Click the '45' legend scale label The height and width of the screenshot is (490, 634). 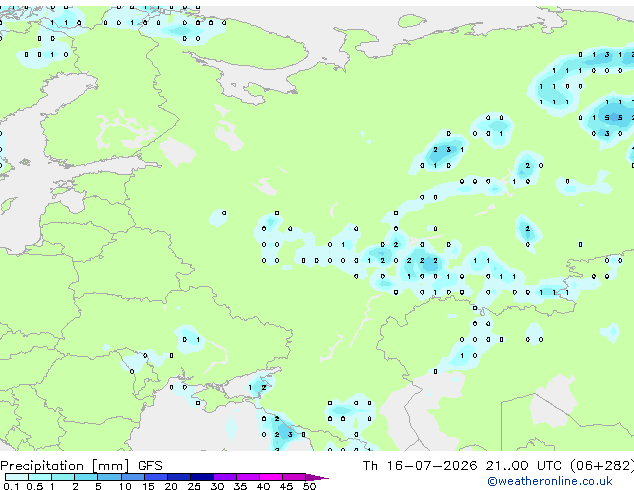(286, 486)
